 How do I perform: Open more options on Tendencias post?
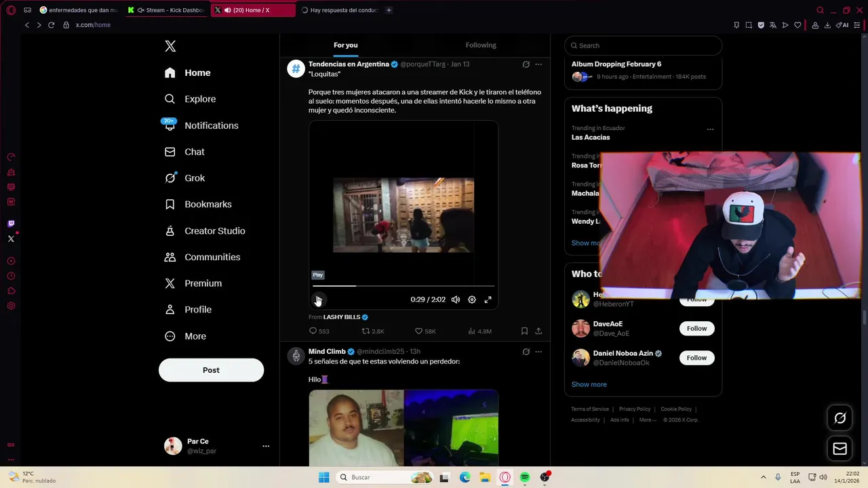click(x=538, y=64)
